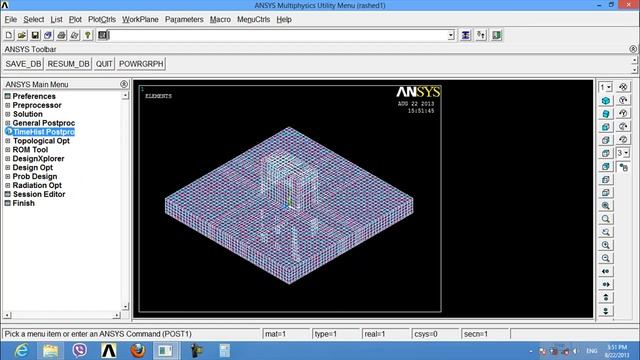Click the Save Analysis floppy disk icon
Screen dimensions: 640x360
click(35, 35)
